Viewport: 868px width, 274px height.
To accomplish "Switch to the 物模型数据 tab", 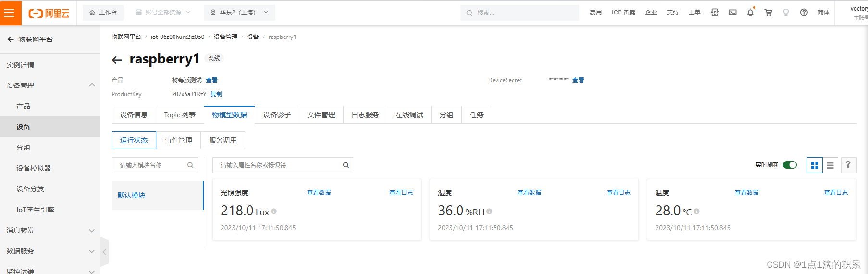I will tap(229, 115).
